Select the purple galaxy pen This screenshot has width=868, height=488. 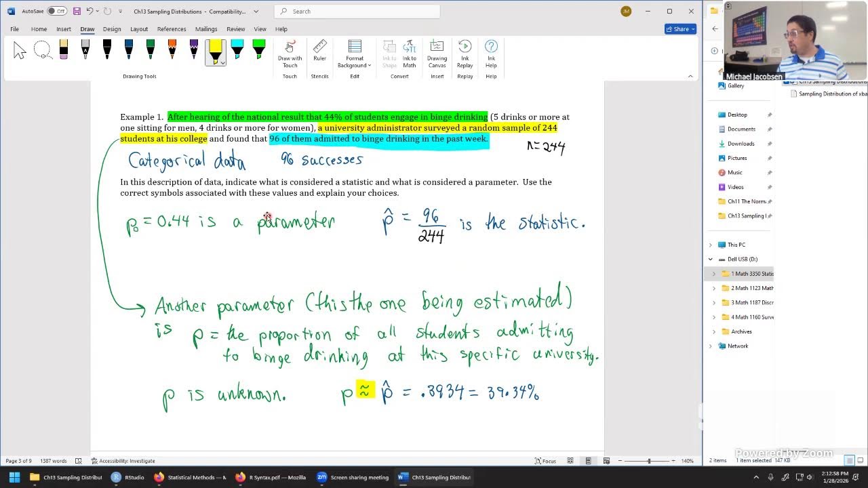194,49
